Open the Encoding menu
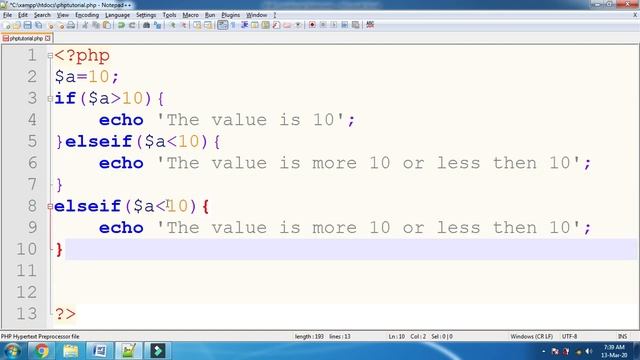 87,15
